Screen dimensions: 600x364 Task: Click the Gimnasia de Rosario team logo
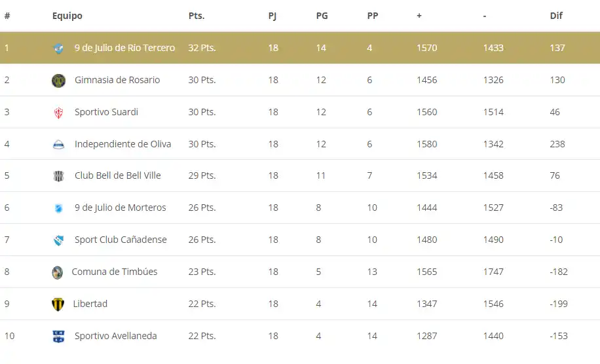(x=59, y=81)
